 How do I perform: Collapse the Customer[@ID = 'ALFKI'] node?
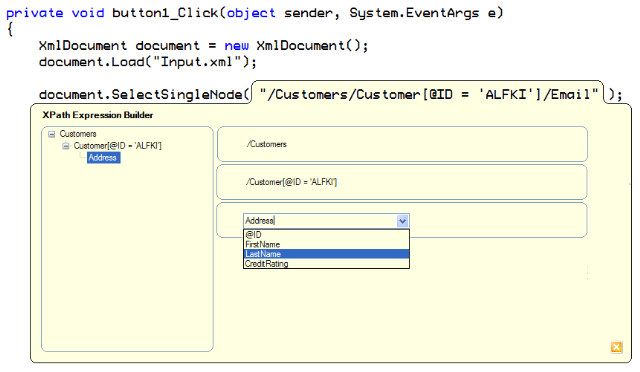pos(65,146)
